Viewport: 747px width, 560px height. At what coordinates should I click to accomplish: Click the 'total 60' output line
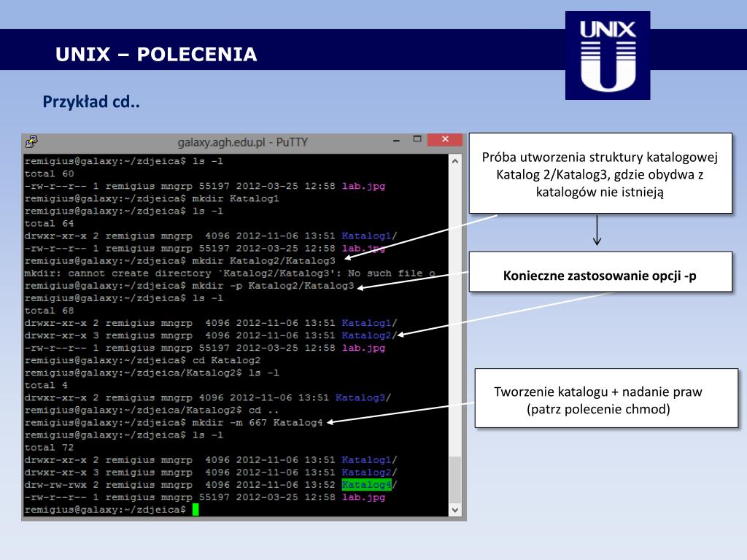(49, 174)
